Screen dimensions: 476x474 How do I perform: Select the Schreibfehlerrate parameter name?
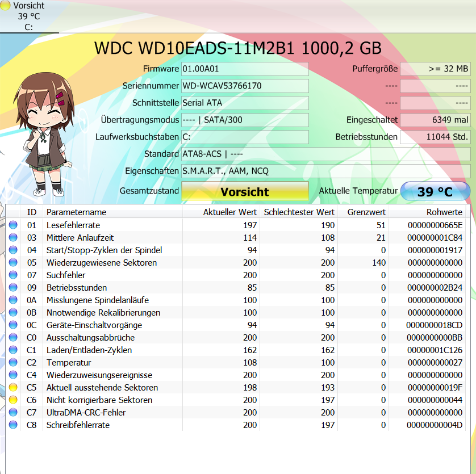click(78, 425)
